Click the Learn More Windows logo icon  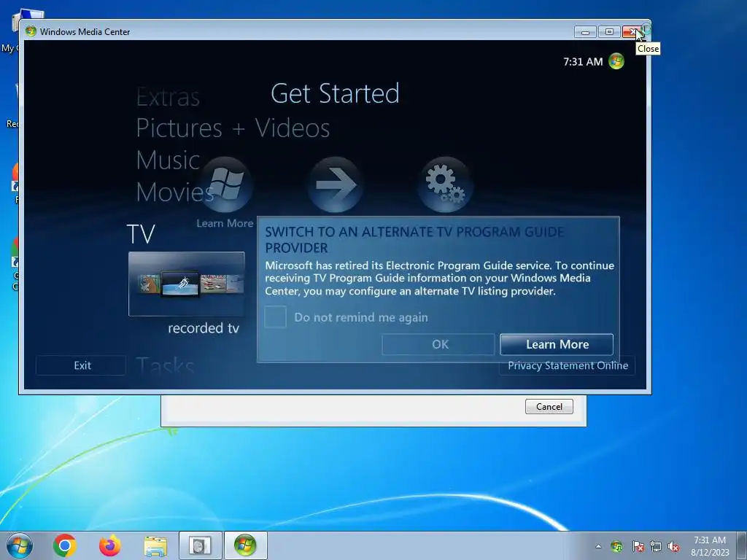click(x=226, y=184)
